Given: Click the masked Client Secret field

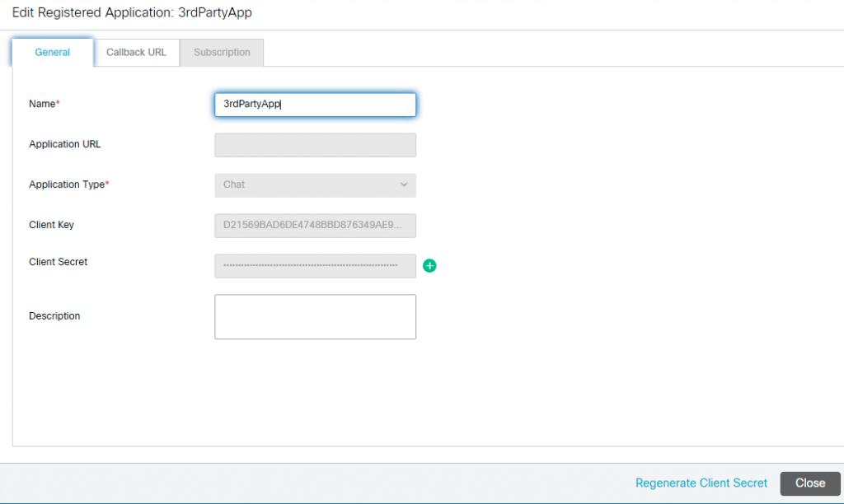Looking at the screenshot, I should click(x=315, y=265).
